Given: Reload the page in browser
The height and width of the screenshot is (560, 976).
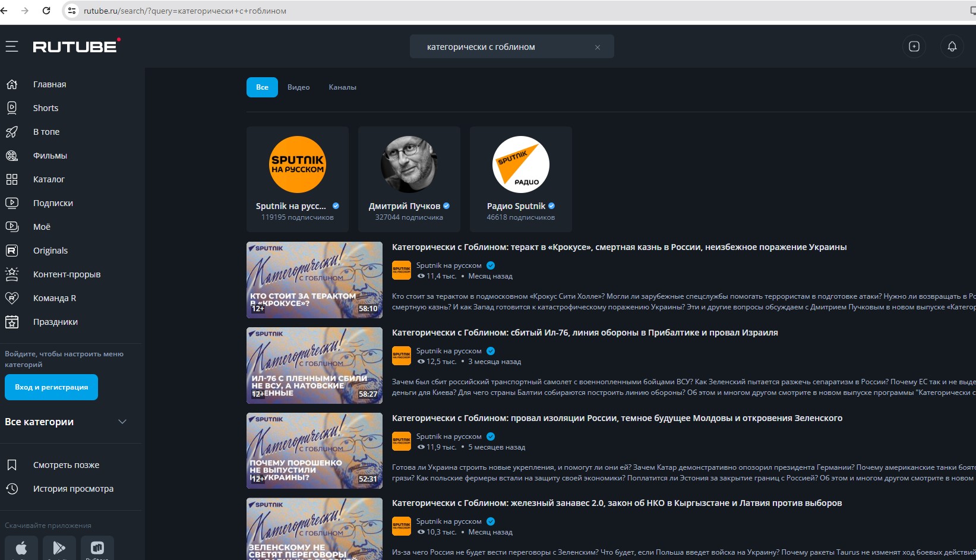Looking at the screenshot, I should pyautogui.click(x=46, y=11).
